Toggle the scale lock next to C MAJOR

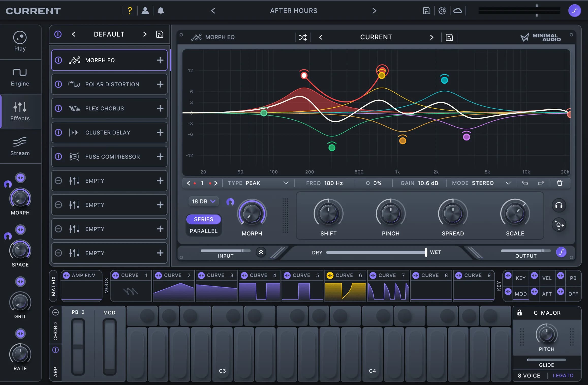pos(520,313)
